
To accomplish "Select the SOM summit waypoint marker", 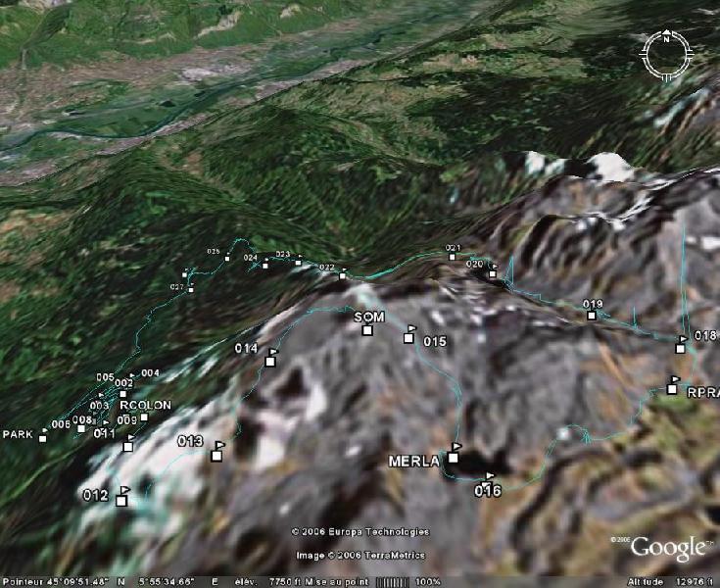I will (x=367, y=330).
